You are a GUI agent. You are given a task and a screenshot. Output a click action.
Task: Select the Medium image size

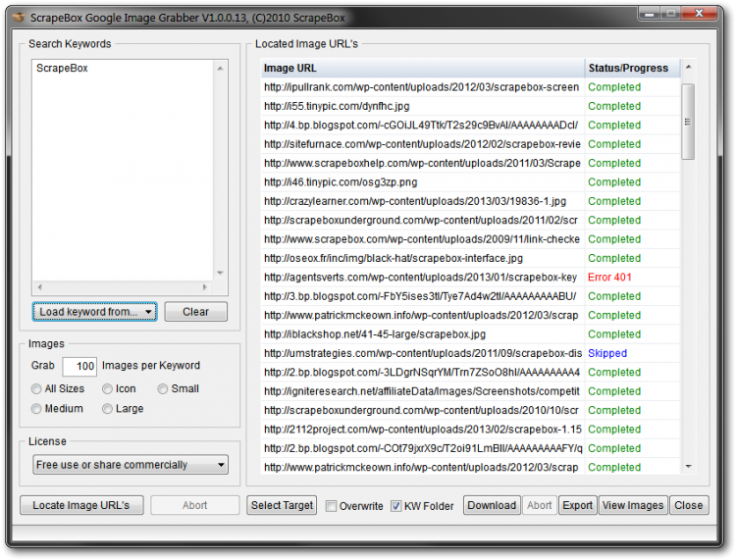(37, 408)
